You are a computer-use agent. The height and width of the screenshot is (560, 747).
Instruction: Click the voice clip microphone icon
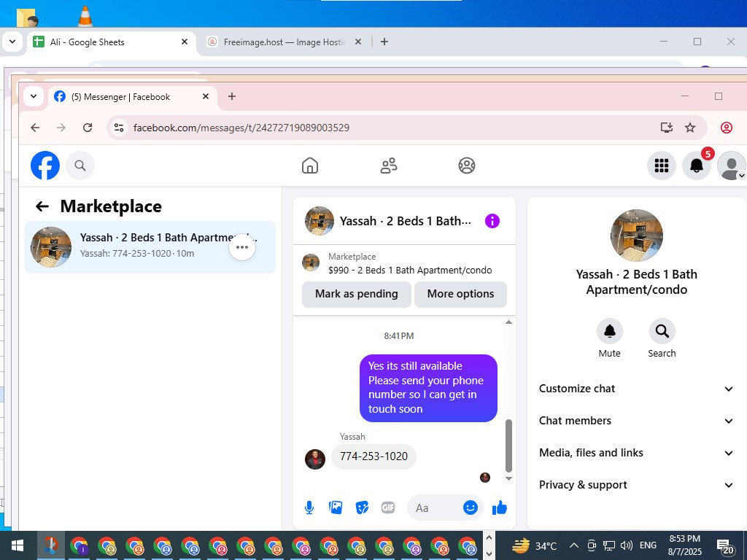point(309,507)
